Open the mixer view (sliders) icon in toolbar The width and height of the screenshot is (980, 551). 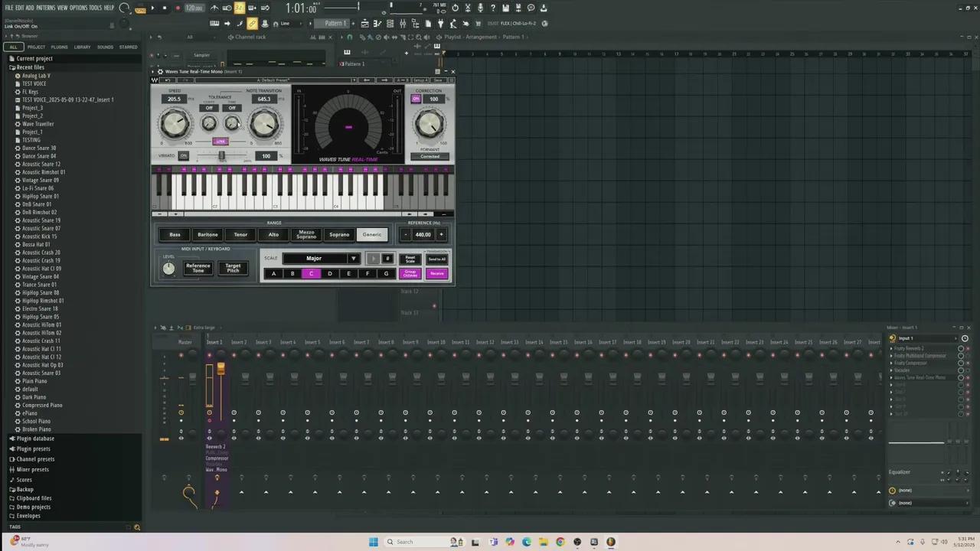click(403, 24)
